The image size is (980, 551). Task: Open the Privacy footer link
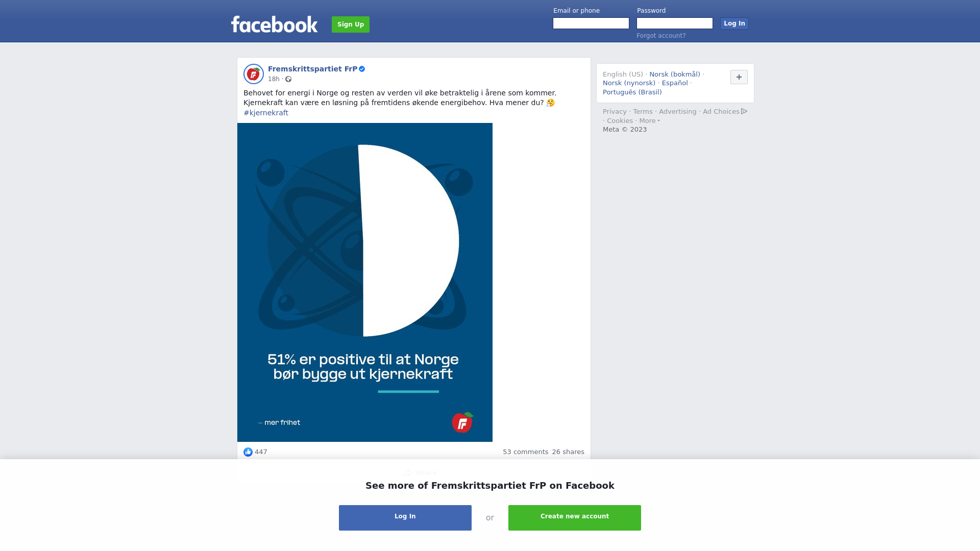tap(615, 112)
